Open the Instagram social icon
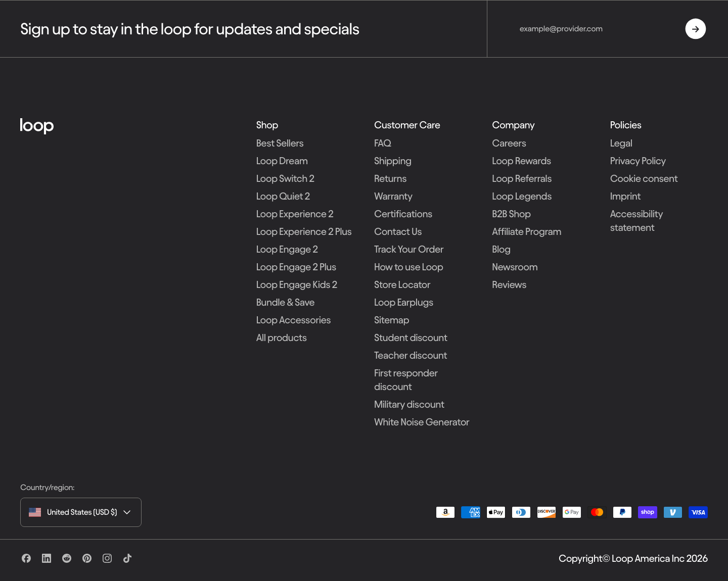This screenshot has height=581, width=728. pos(107,558)
